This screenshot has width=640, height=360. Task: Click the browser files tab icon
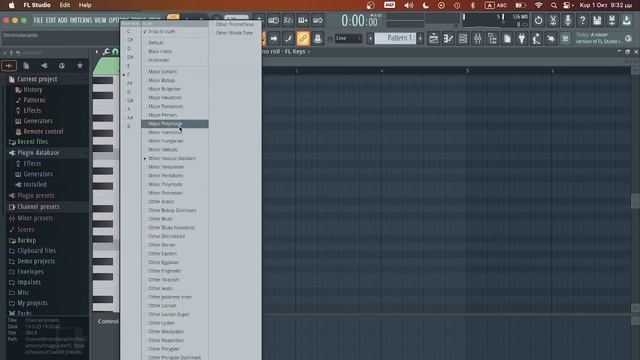click(x=26, y=66)
